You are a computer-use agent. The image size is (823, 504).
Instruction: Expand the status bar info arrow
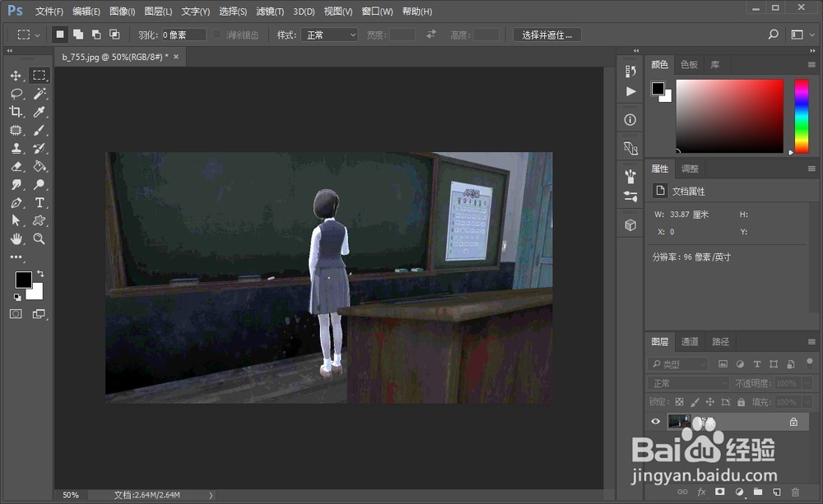tap(211, 495)
